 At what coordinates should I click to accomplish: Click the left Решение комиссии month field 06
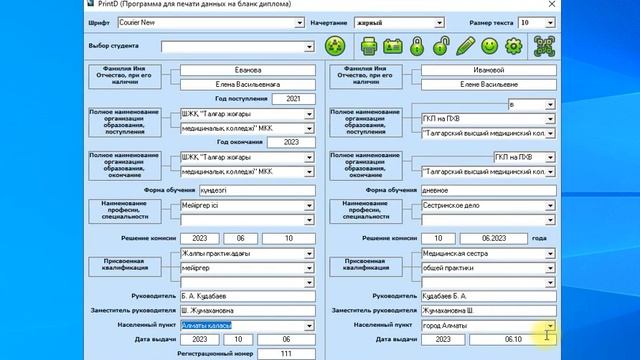point(240,238)
